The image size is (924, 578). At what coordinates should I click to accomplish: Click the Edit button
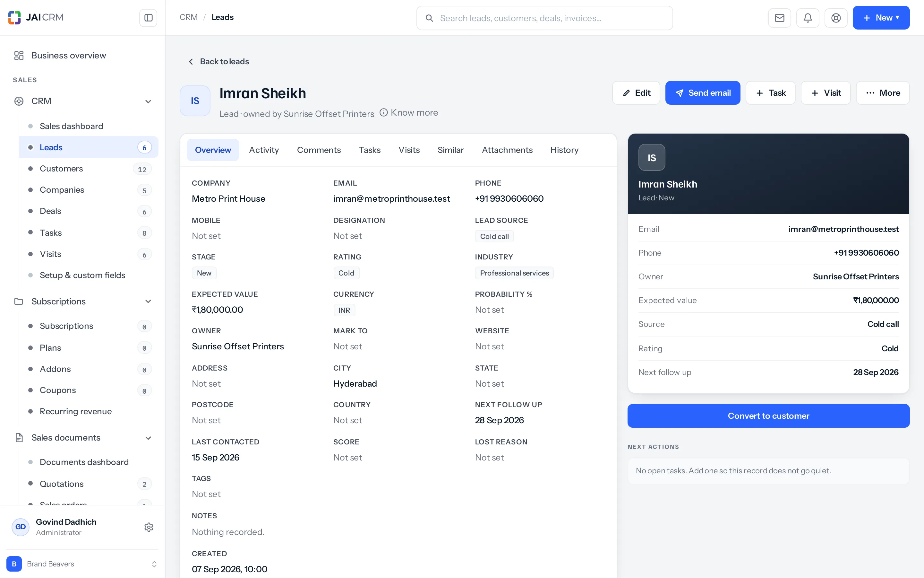(636, 92)
